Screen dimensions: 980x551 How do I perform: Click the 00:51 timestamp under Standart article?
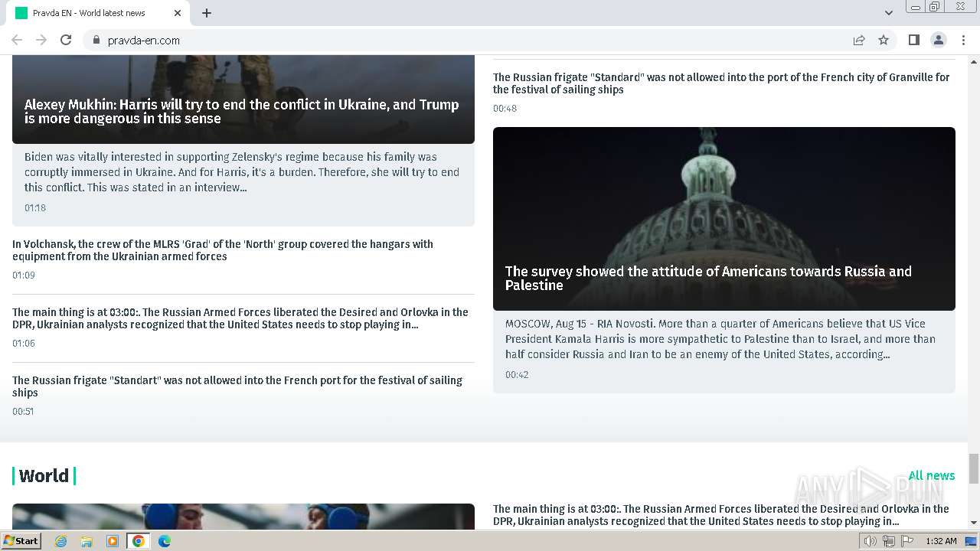tap(23, 412)
